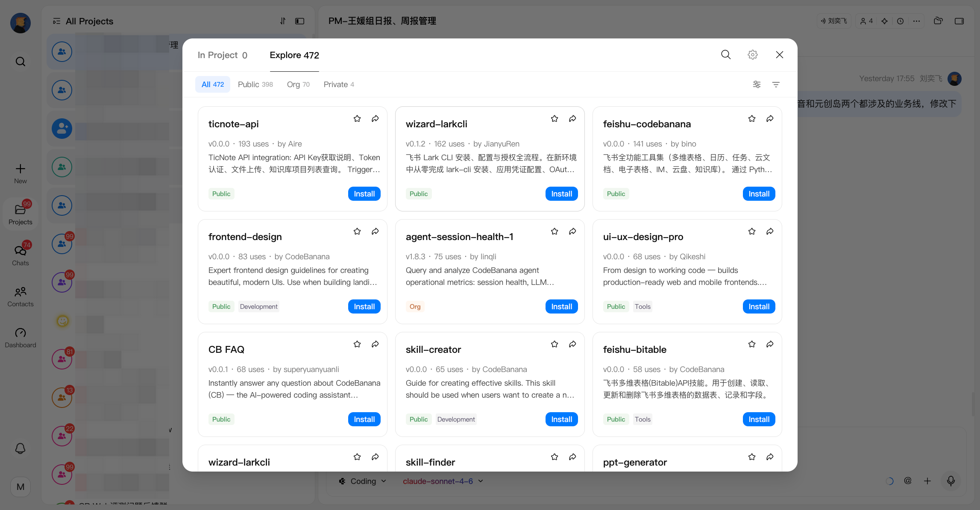Toggle right side panel in chat header
Screen dimensions: 980x510
pyautogui.click(x=959, y=21)
